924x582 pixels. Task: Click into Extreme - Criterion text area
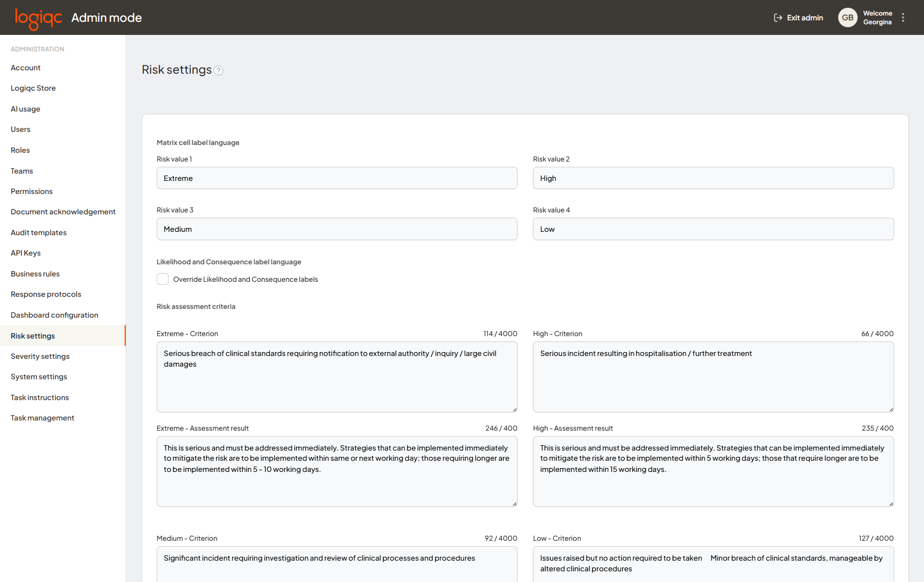tap(337, 377)
